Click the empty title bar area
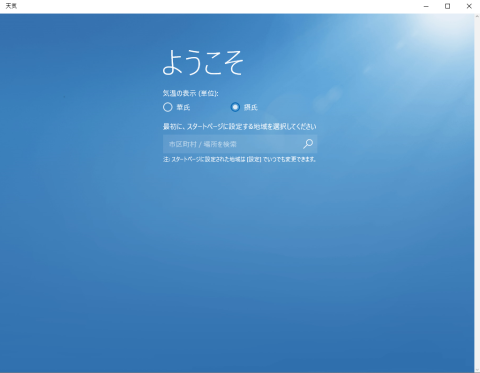The image size is (480, 373). (x=217, y=6)
